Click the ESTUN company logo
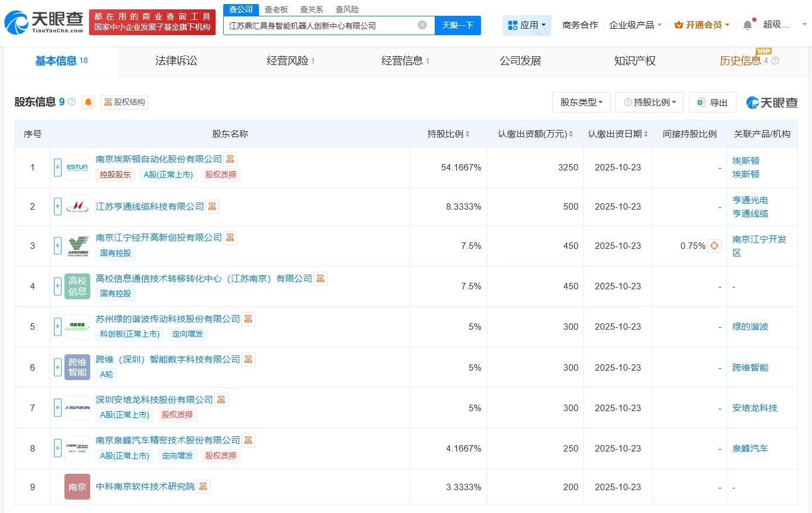This screenshot has height=513, width=812. coord(77,166)
